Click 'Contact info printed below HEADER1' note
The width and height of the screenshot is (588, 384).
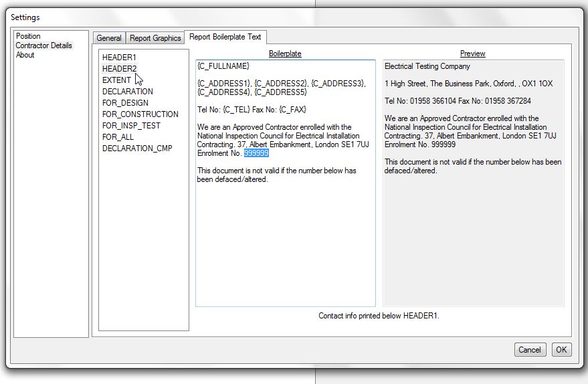(x=379, y=316)
